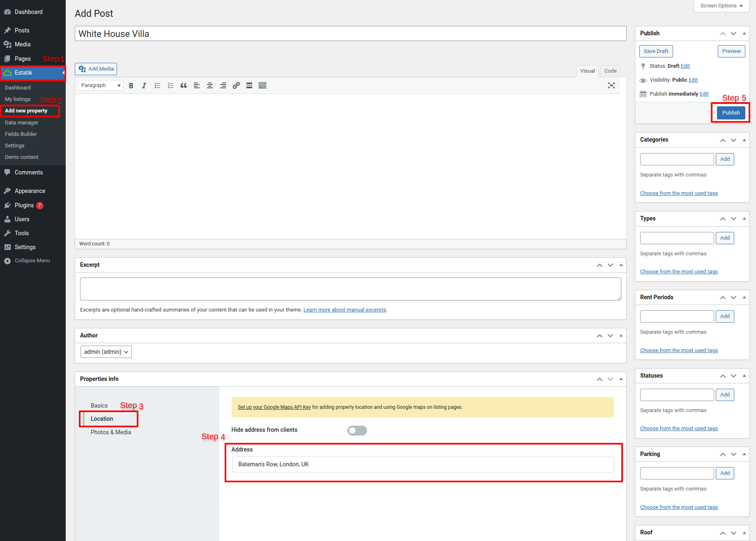Insert a blockquote in the editor

pyautogui.click(x=184, y=85)
